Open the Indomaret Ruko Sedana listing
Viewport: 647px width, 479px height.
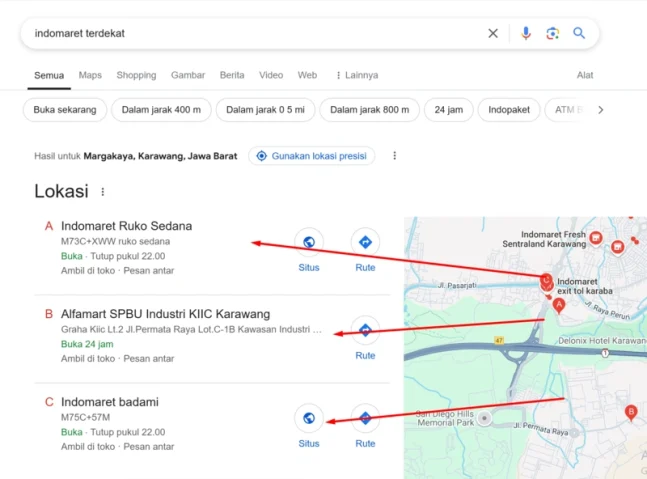126,226
